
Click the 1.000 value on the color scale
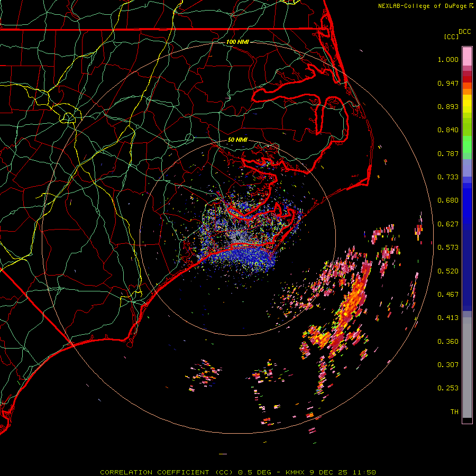[448, 59]
